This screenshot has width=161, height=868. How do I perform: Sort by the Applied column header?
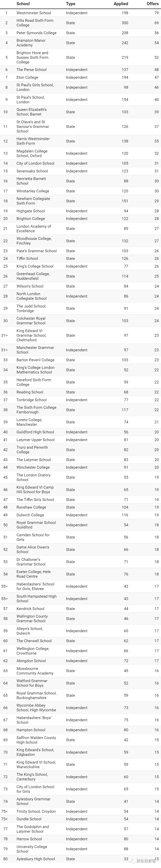[121, 4]
